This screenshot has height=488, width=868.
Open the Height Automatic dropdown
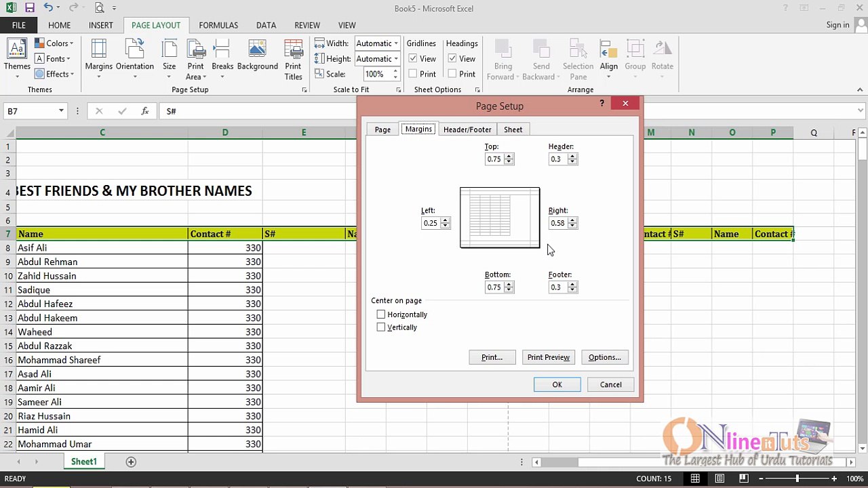396,59
